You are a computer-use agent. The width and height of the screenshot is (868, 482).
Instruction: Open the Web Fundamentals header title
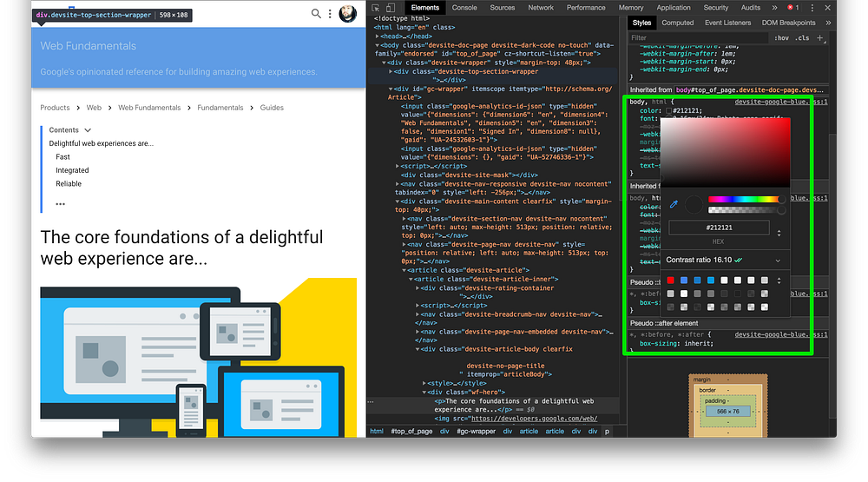(88, 46)
